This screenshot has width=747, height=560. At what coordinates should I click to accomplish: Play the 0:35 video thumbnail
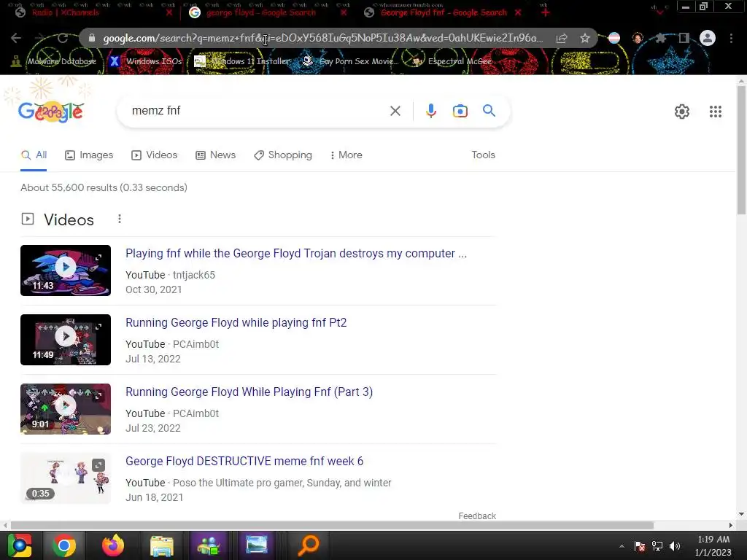click(66, 478)
